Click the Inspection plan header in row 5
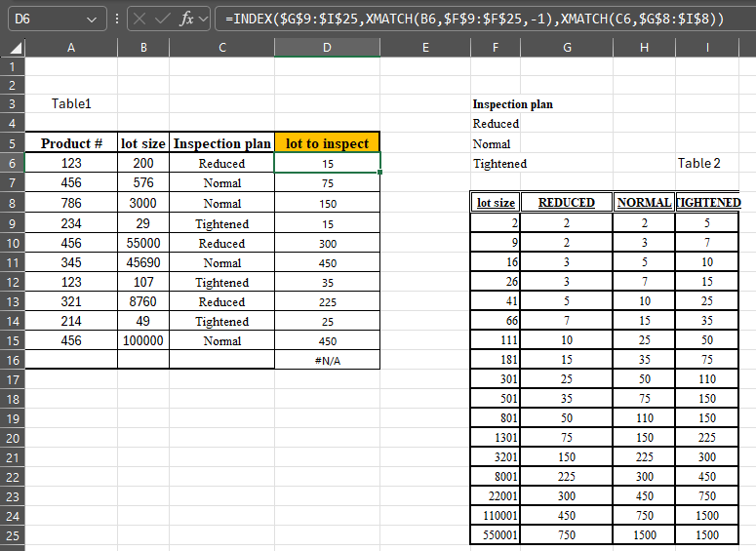This screenshot has width=756, height=551. [x=221, y=143]
